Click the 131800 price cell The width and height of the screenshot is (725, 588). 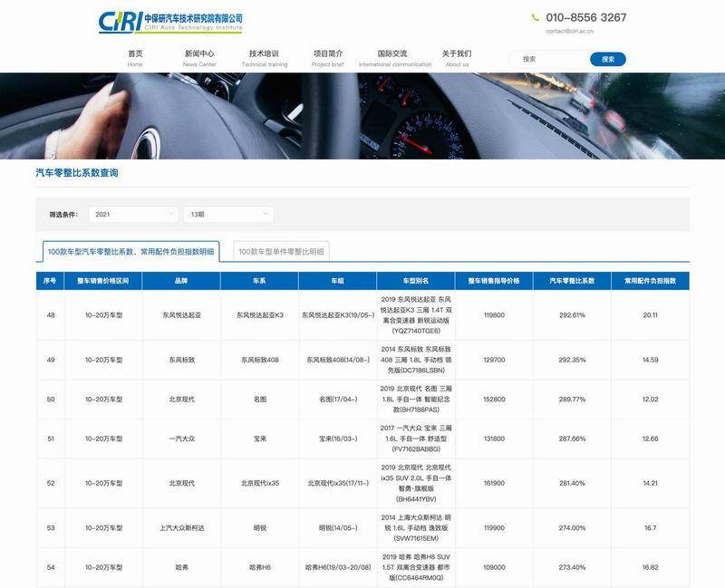pyautogui.click(x=494, y=439)
